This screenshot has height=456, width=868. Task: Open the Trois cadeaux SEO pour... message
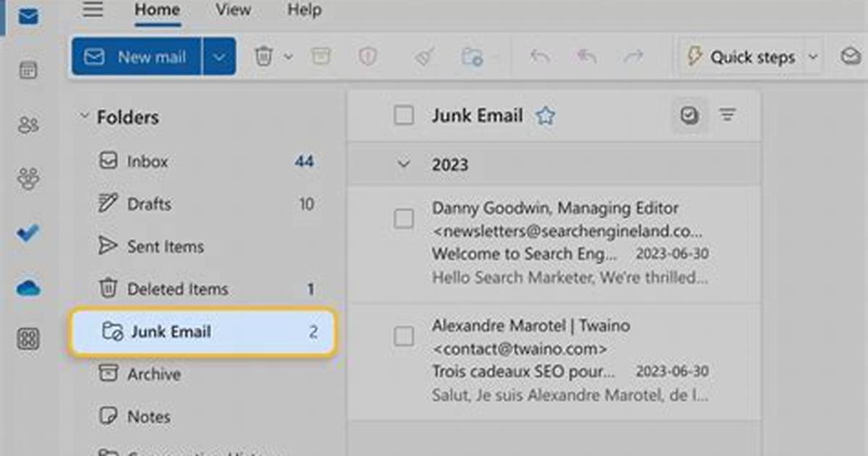coord(554,362)
